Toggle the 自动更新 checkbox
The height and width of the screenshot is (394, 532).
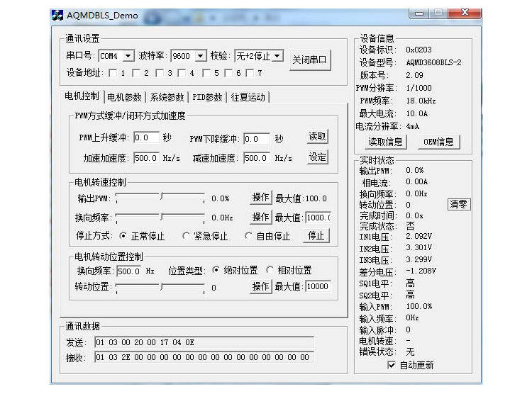pyautogui.click(x=392, y=366)
